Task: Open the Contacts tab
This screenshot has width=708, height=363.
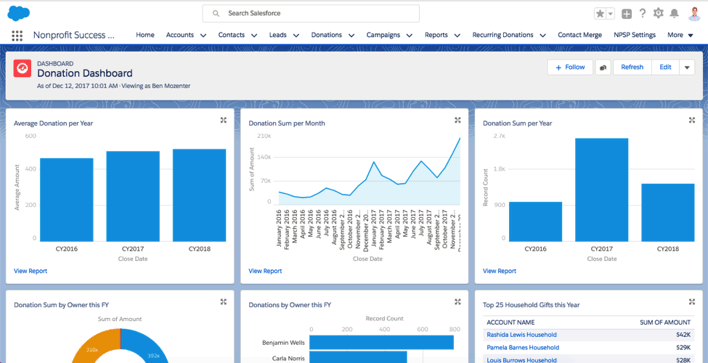Action: [x=231, y=35]
